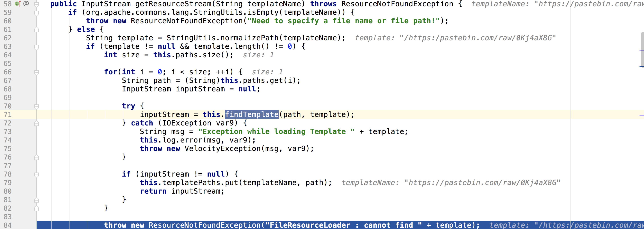
Task: Toggle the fold marker at line 61 else
Action: 37,30
